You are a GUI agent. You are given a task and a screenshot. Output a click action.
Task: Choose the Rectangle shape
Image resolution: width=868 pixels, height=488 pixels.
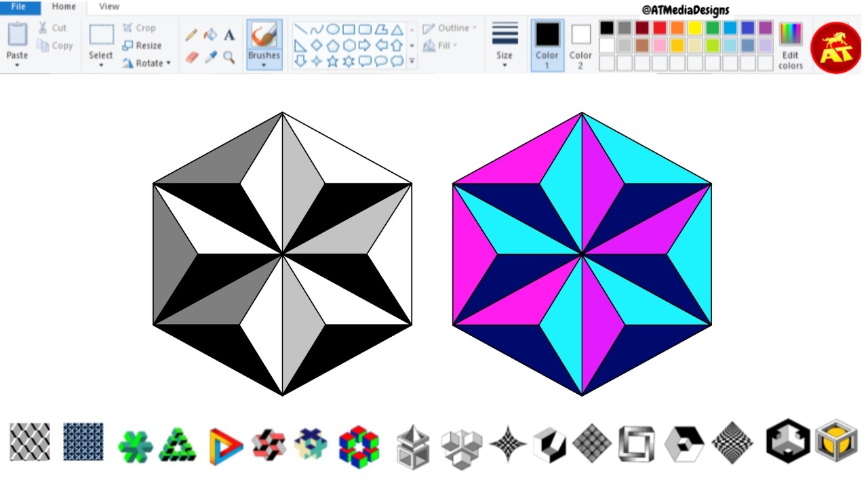[349, 30]
